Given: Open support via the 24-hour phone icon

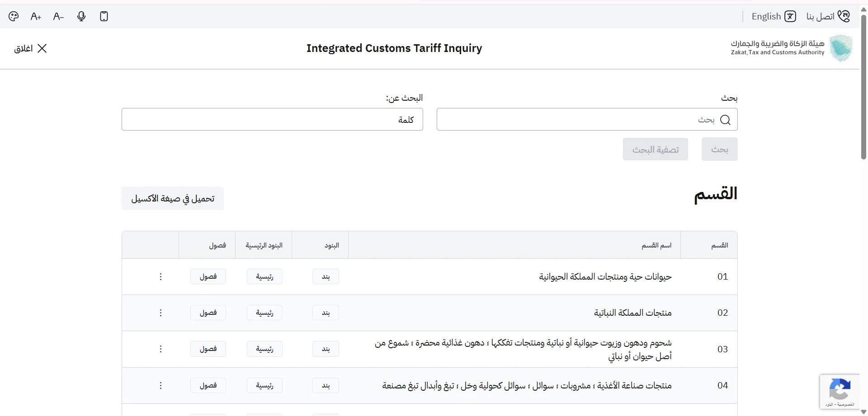Looking at the screenshot, I should tap(844, 16).
